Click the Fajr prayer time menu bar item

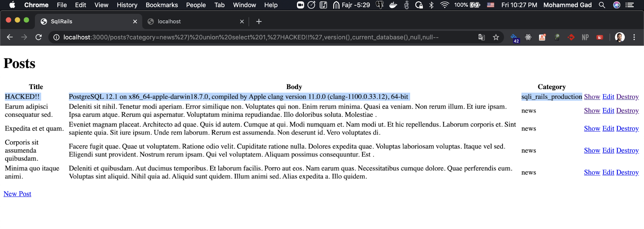click(351, 5)
